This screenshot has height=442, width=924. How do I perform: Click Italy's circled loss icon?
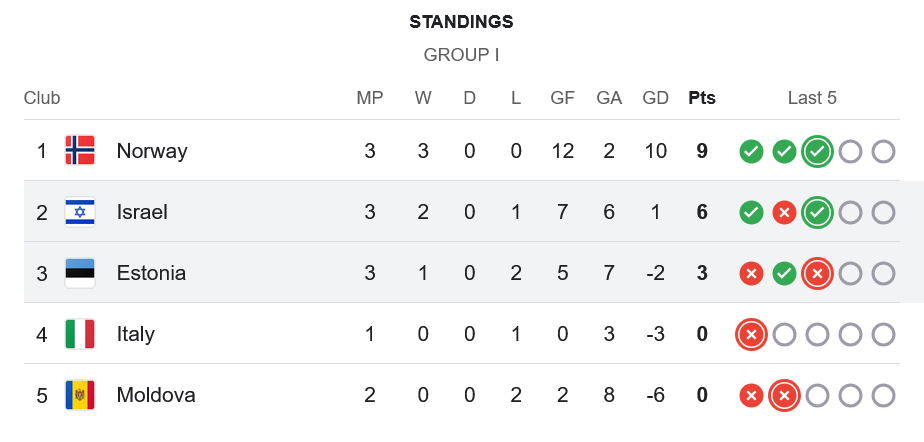751,335
